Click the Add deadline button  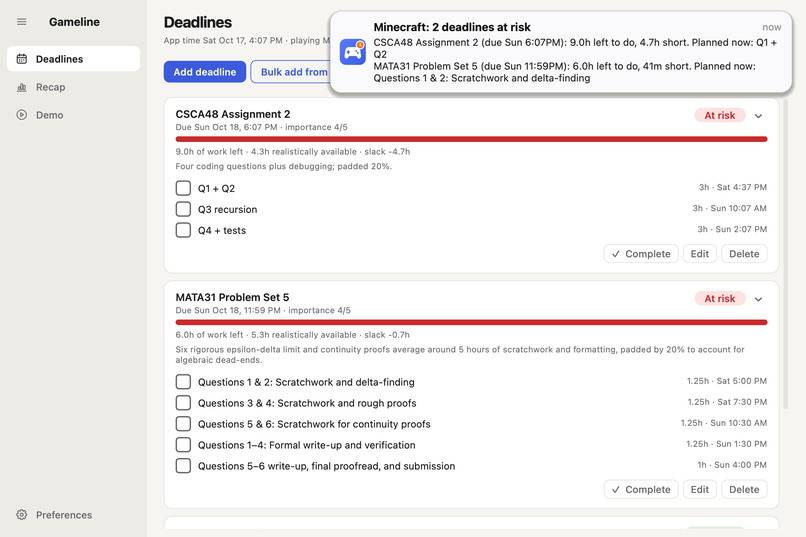205,72
